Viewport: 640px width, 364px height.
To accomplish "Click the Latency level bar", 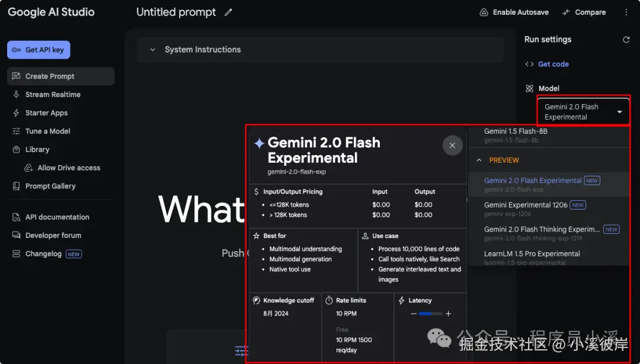I will click(x=431, y=314).
